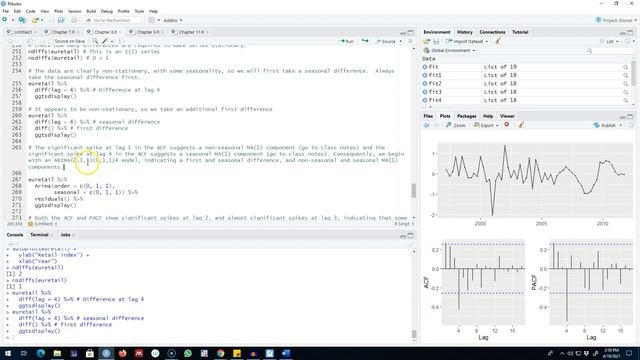Open the Source button dropdown arrow
Viewport: 640px width, 360px height.
400,41
